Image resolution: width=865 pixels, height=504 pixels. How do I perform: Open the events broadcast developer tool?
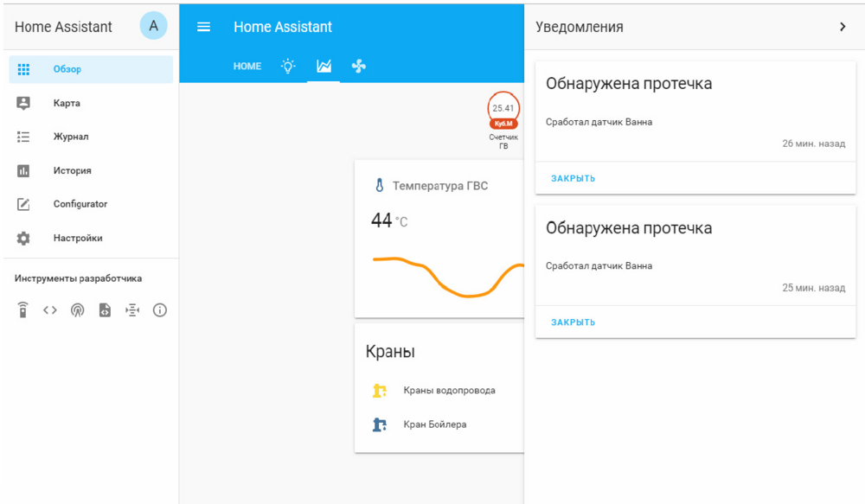click(77, 310)
